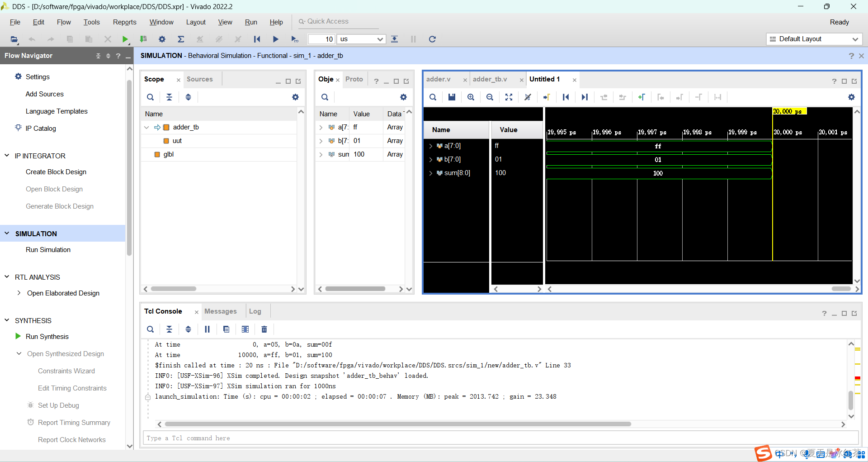Open the Default Layout dropdown
This screenshot has height=462, width=868.
tap(814, 39)
